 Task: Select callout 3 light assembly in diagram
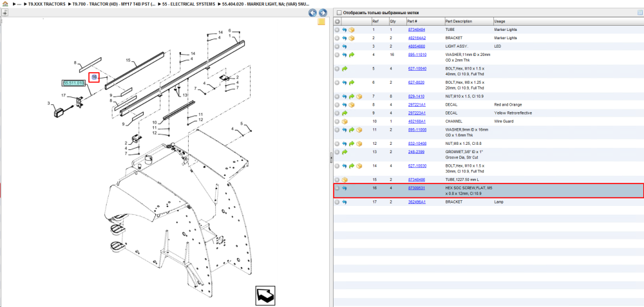click(48, 104)
